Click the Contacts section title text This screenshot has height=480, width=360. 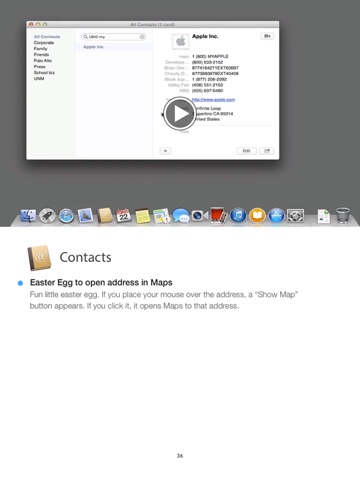(85, 257)
